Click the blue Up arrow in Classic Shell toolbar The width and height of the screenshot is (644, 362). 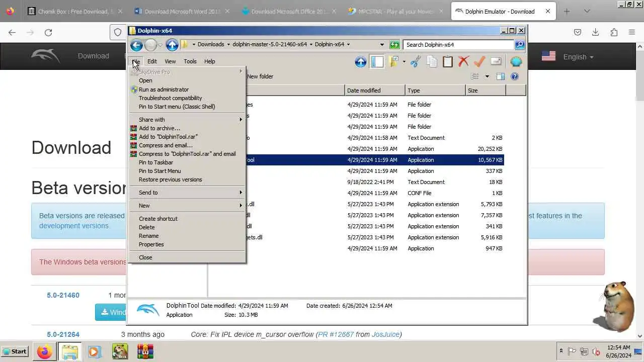coord(361,62)
